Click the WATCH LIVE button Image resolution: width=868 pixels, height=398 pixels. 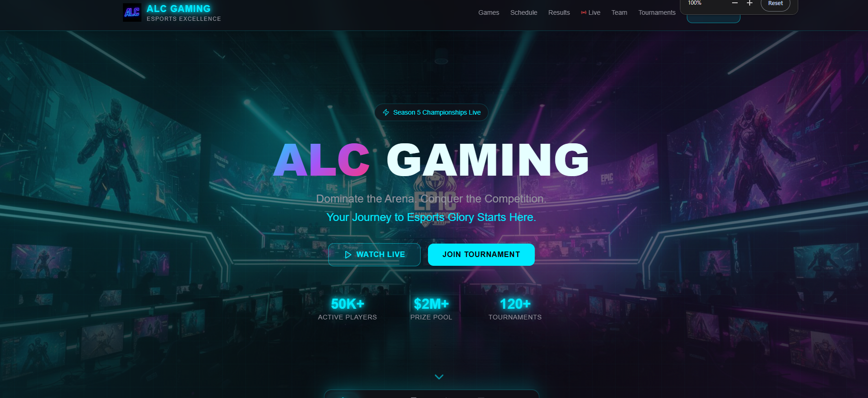374,255
